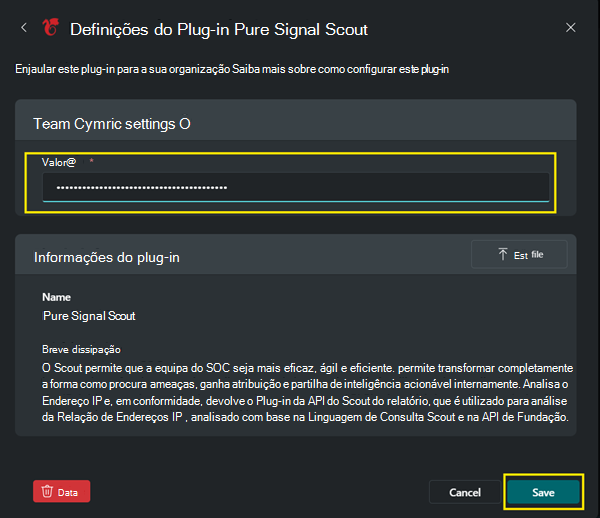Delete using the red Data button
600x518 pixels.
62,491
